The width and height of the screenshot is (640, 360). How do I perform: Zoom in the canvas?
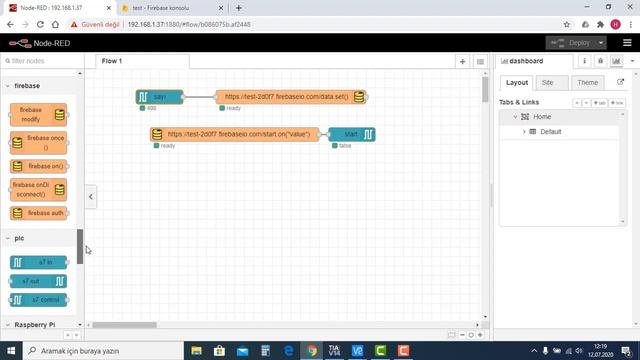[480, 335]
